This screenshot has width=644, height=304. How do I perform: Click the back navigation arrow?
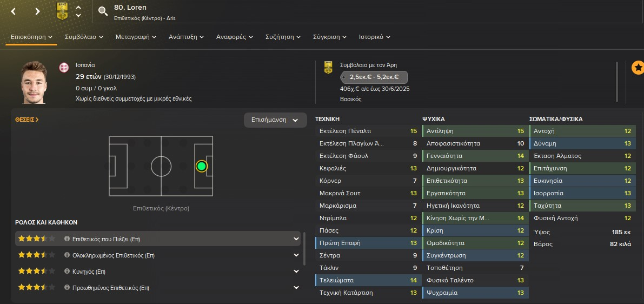click(x=14, y=11)
